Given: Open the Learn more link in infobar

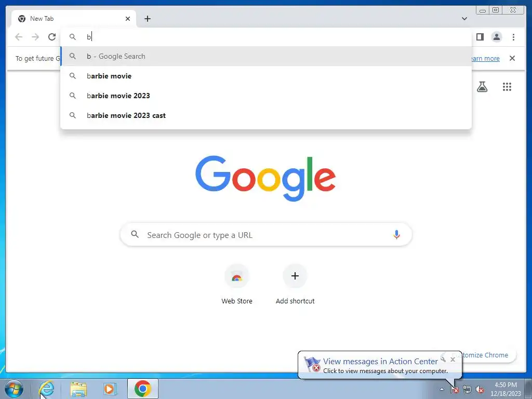Looking at the screenshot, I should tap(486, 58).
